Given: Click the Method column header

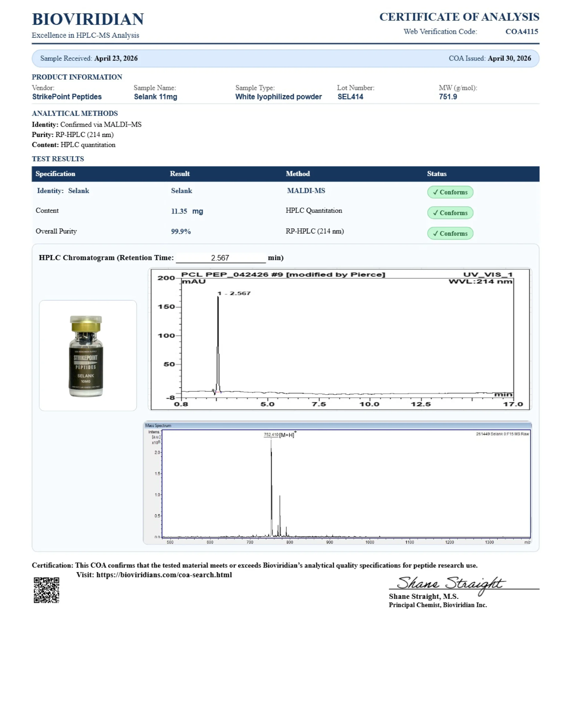Looking at the screenshot, I should 298,174.
